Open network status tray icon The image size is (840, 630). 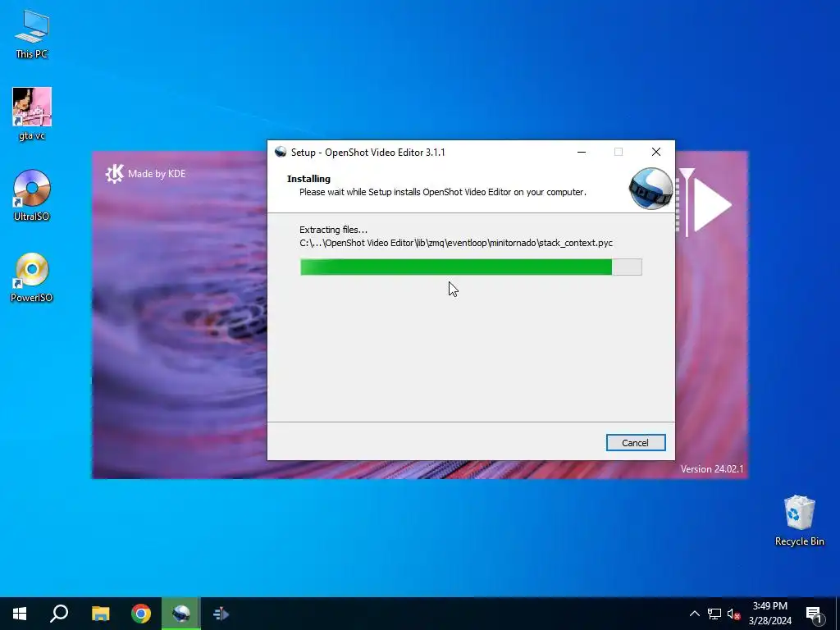(x=714, y=614)
